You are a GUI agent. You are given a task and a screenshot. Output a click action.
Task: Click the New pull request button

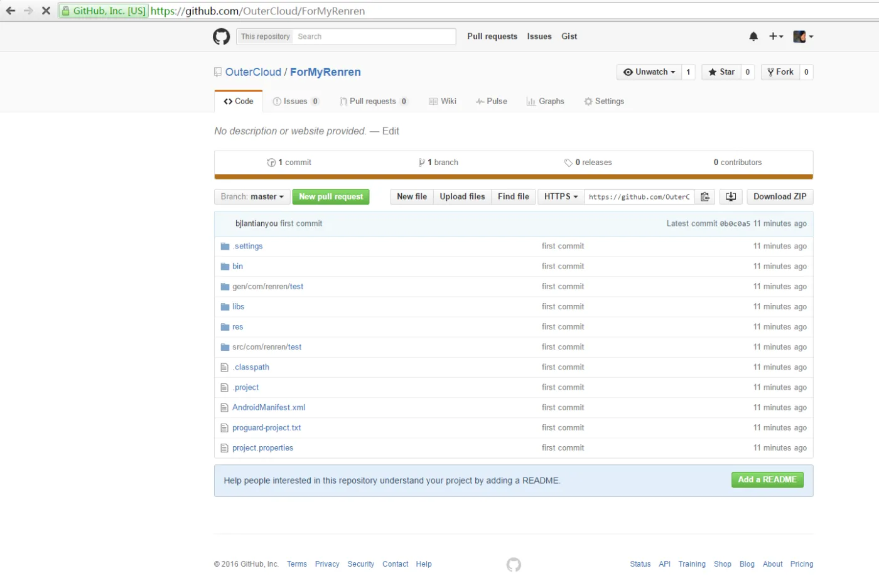click(x=331, y=197)
